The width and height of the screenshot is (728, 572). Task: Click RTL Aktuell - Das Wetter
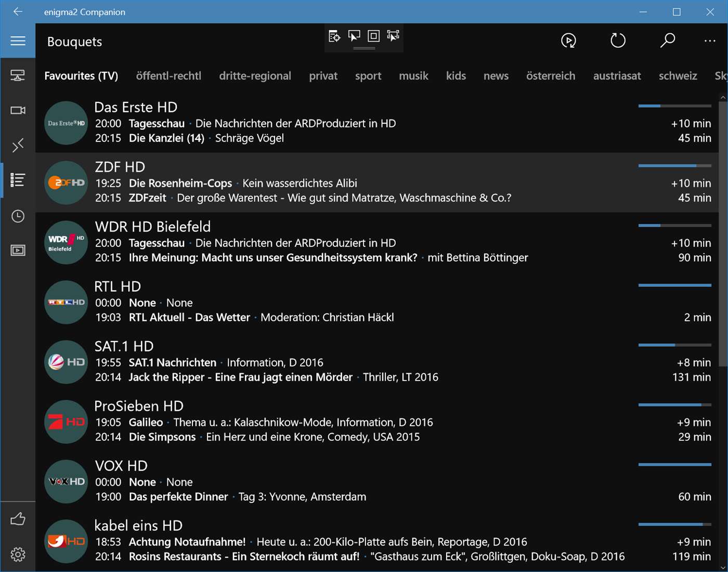[x=189, y=318]
